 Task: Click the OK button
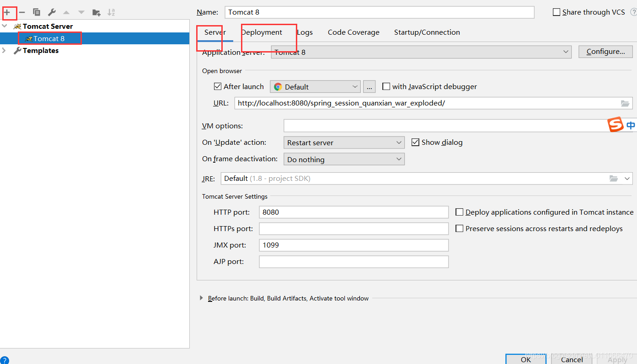526,359
